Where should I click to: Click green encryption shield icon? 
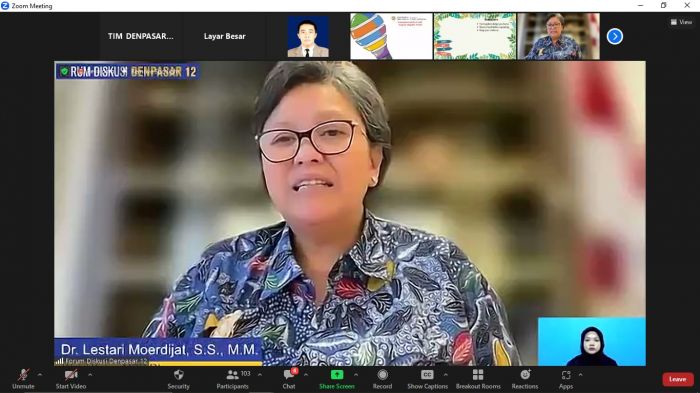coord(64,71)
